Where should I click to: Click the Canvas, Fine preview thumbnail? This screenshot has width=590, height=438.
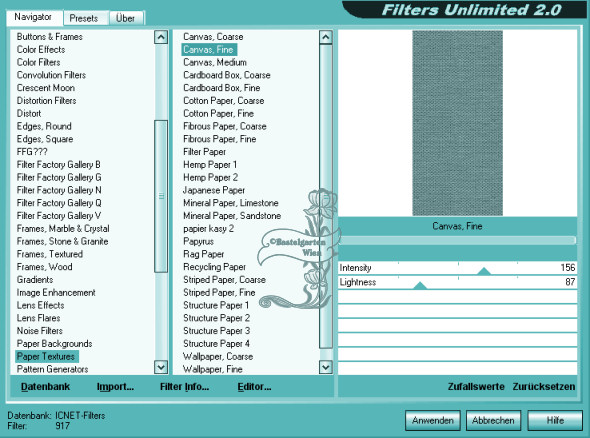458,123
